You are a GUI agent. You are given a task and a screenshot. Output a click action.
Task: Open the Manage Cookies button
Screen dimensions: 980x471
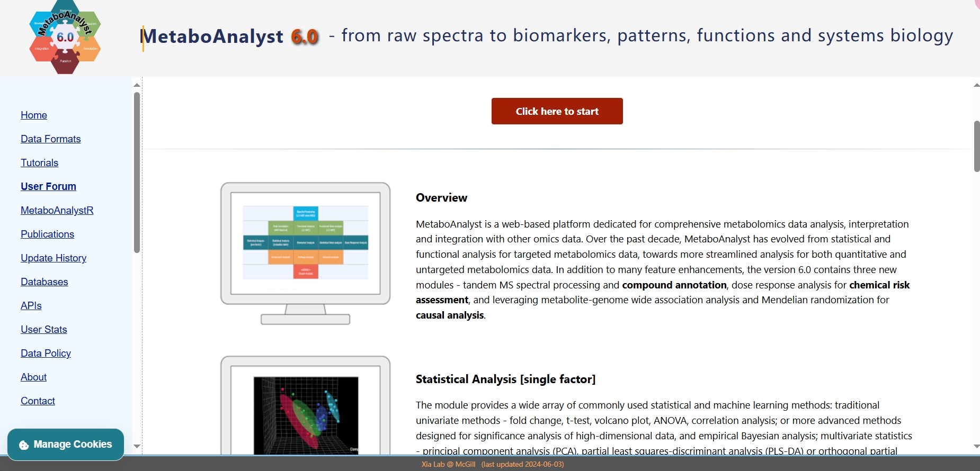(66, 445)
